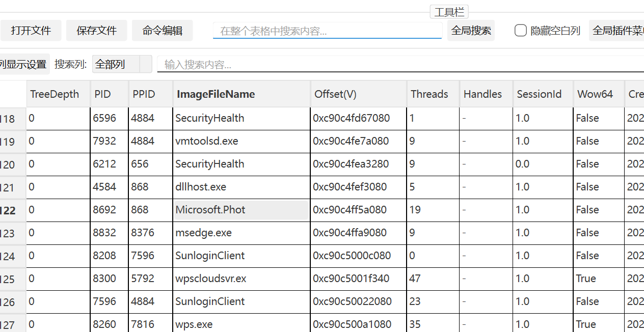The image size is (644, 332).
Task: Click the 打开文件 button
Action: point(31,31)
